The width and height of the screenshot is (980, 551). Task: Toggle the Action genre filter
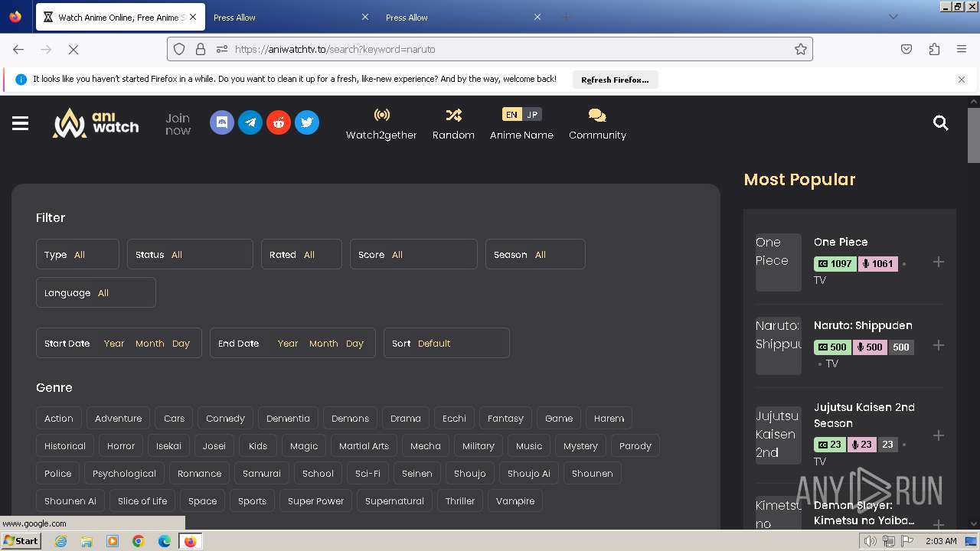(x=59, y=419)
